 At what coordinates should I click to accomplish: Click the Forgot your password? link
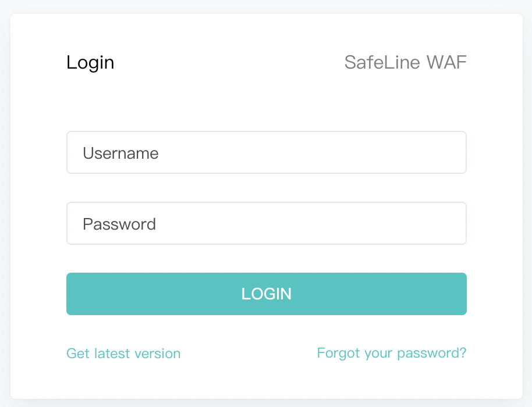391,353
